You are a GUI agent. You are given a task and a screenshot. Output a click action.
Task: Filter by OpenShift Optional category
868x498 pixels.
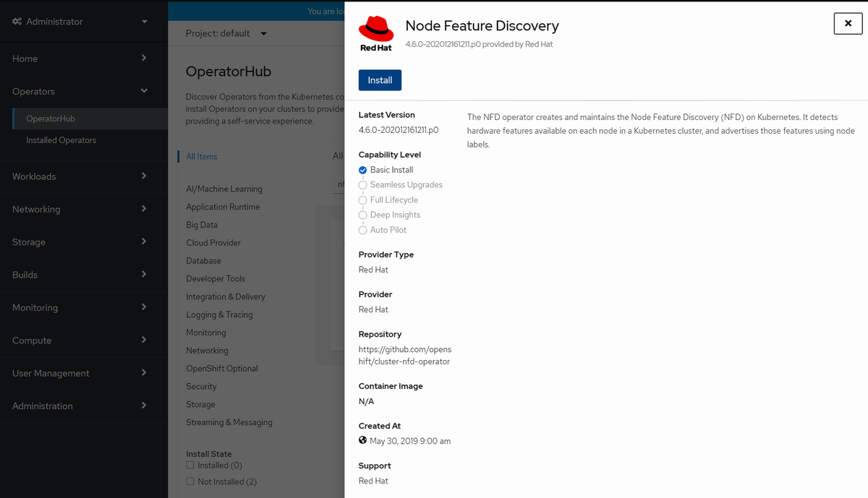click(x=222, y=369)
